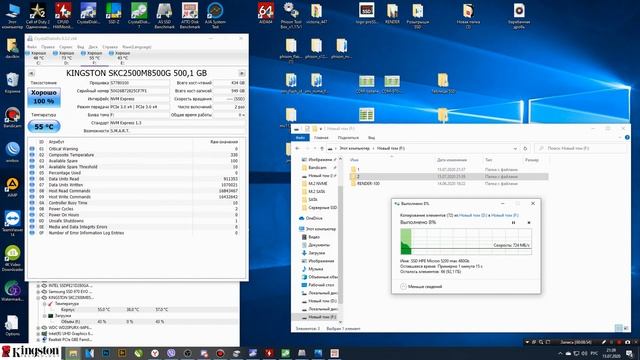Image resolution: width=640 pixels, height=360 pixels.
Task: Click the copy progress speed graph
Action: (x=466, y=242)
